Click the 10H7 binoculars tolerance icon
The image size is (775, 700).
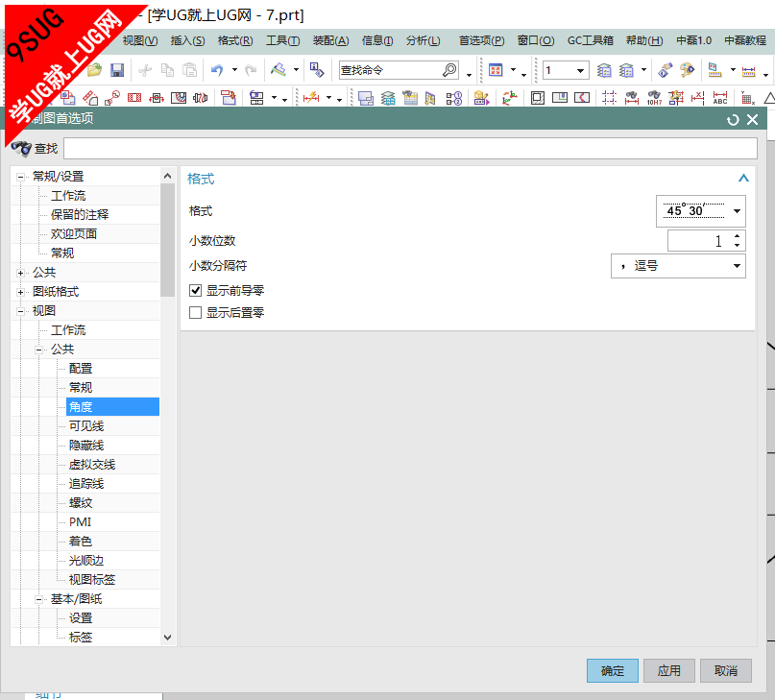pos(654,97)
